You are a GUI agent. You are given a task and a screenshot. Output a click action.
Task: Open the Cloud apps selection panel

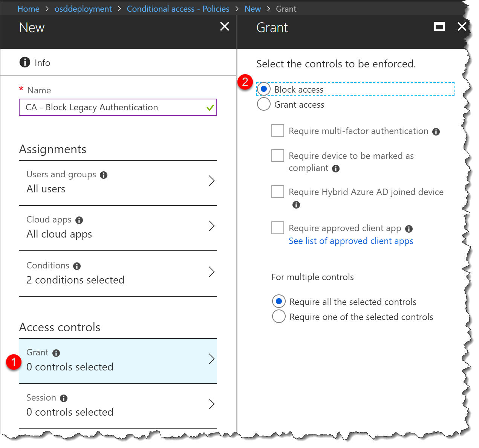(118, 227)
